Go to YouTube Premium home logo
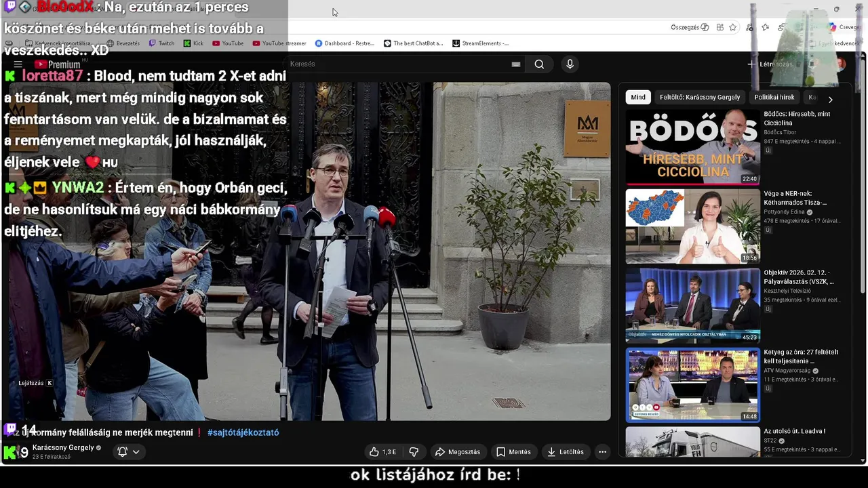Image resolution: width=868 pixels, height=488 pixels. click(58, 64)
